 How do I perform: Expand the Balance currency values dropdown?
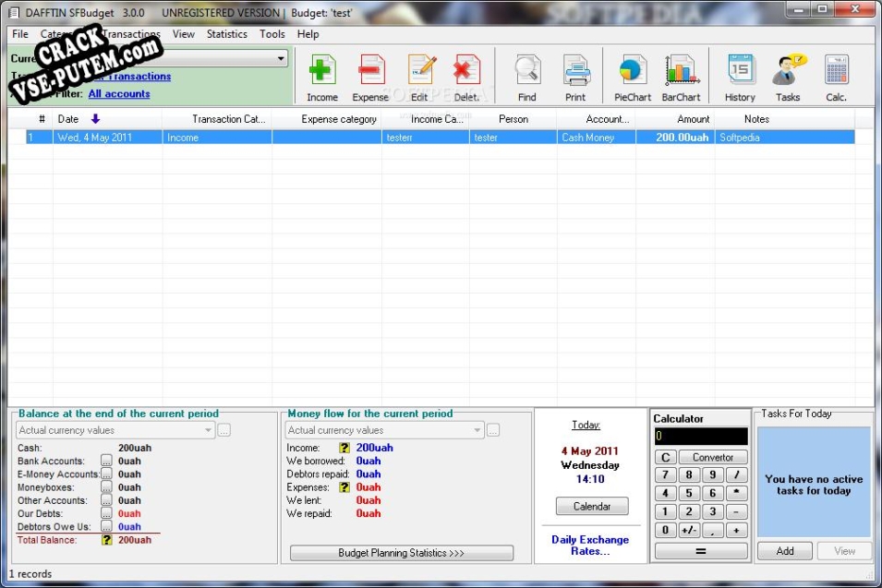point(208,430)
